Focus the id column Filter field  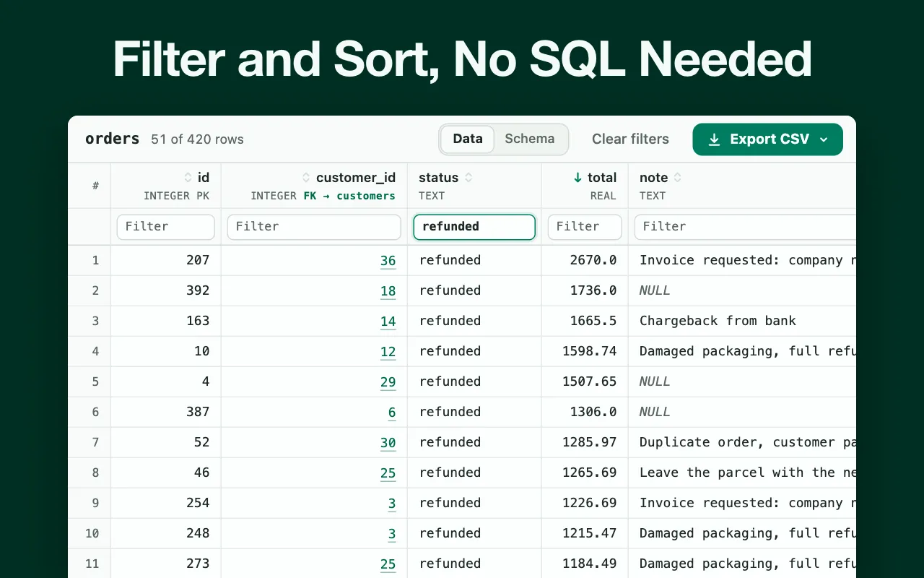166,227
